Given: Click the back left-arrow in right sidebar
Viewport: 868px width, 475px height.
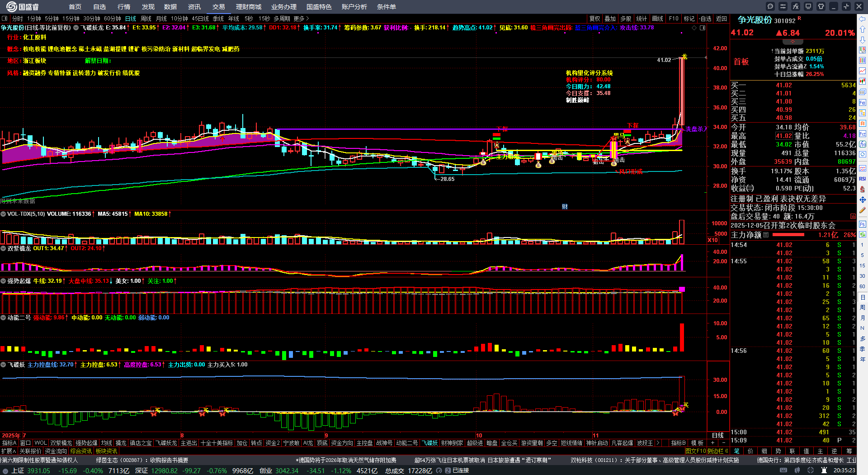Looking at the screenshot, I should pyautogui.click(x=863, y=19).
